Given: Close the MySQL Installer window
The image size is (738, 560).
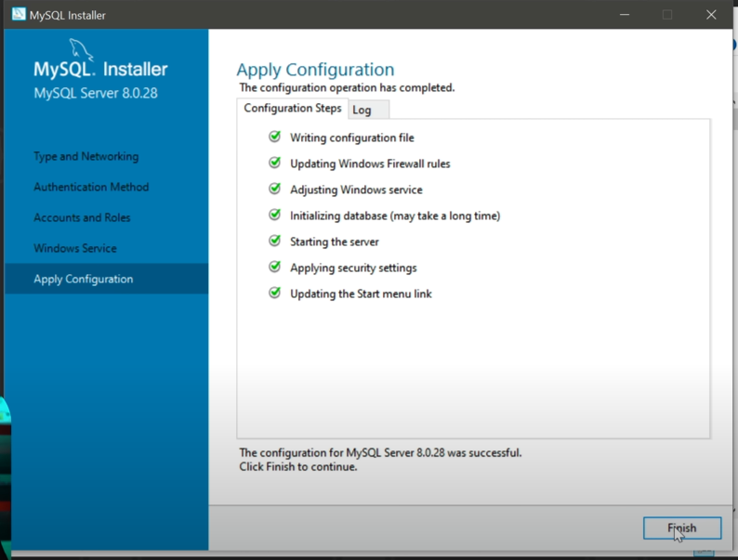Looking at the screenshot, I should click(x=711, y=15).
